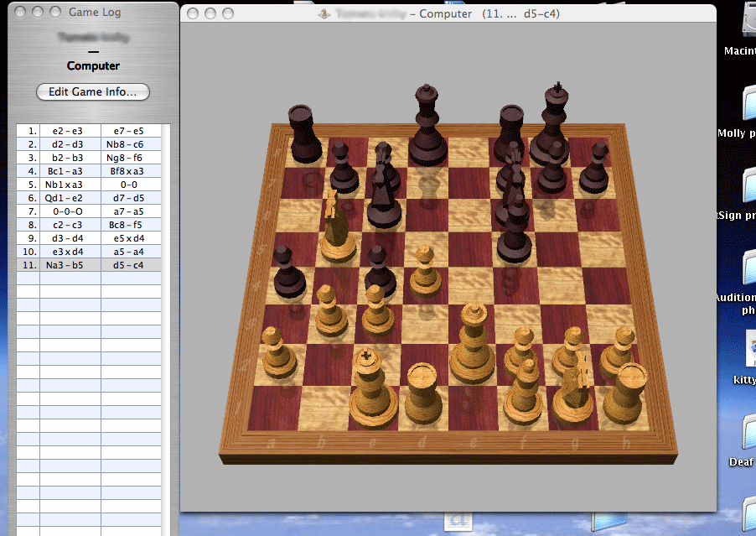This screenshot has height=536, width=756.
Task: Select move 'Bc8 – f5' in Game Log
Action: click(x=127, y=226)
